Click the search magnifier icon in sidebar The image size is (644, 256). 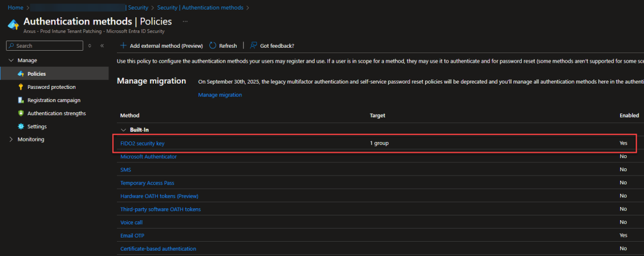(x=11, y=45)
